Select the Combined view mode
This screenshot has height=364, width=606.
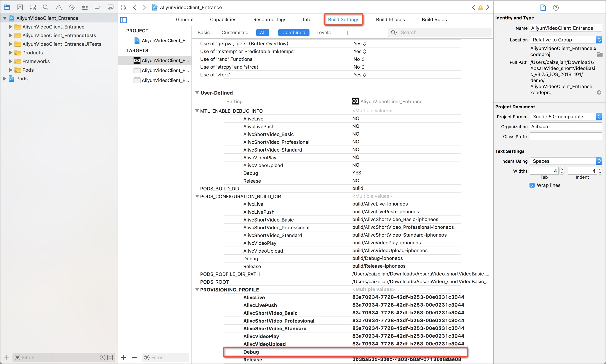point(294,32)
